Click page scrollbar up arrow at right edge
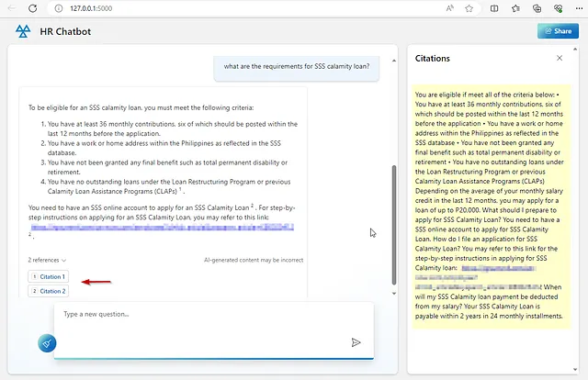588x380 pixels. pos(575,49)
